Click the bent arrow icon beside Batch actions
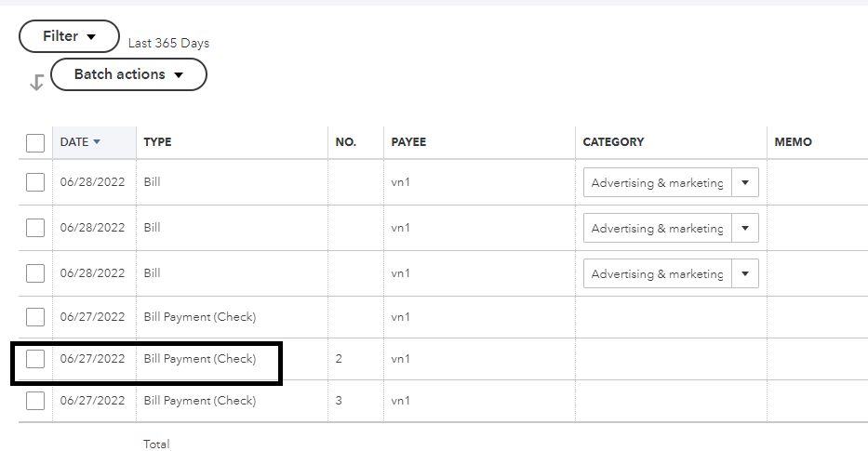 (36, 82)
